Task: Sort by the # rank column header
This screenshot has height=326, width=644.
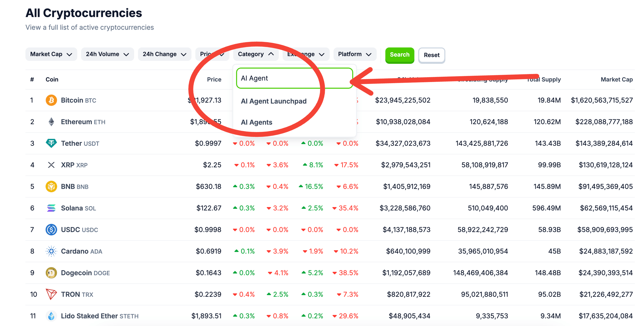Action: pyautogui.click(x=32, y=80)
